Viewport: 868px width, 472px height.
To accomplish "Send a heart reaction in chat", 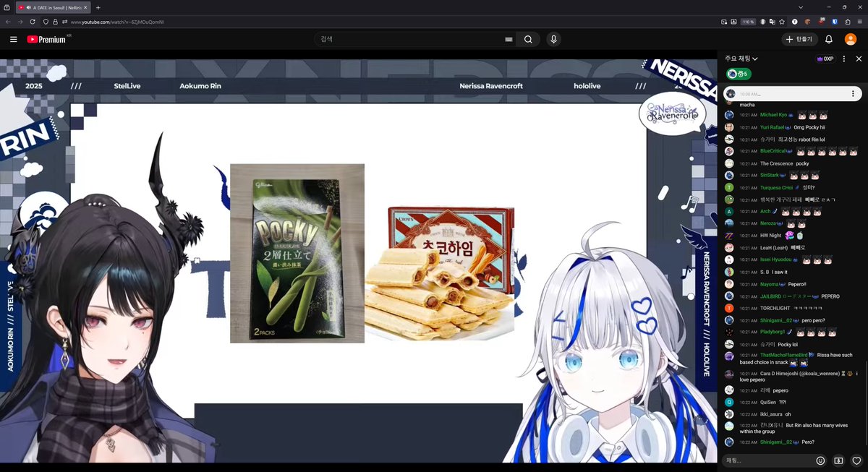I will (x=856, y=460).
